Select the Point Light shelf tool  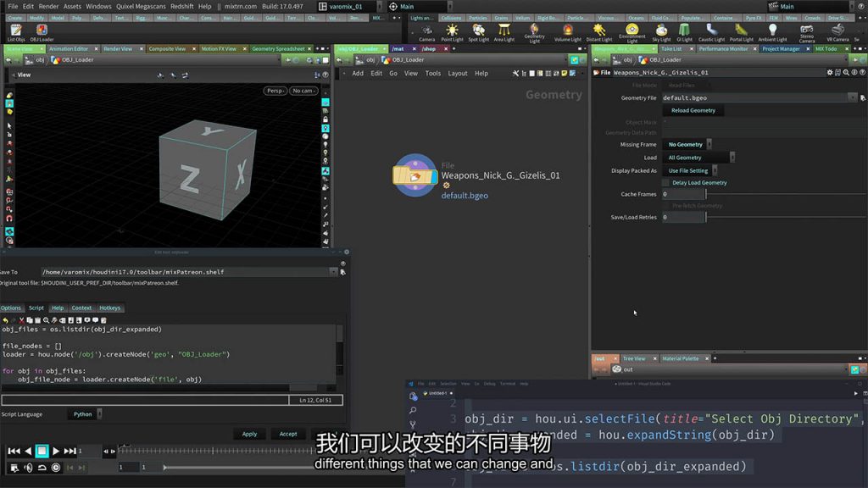(x=453, y=31)
